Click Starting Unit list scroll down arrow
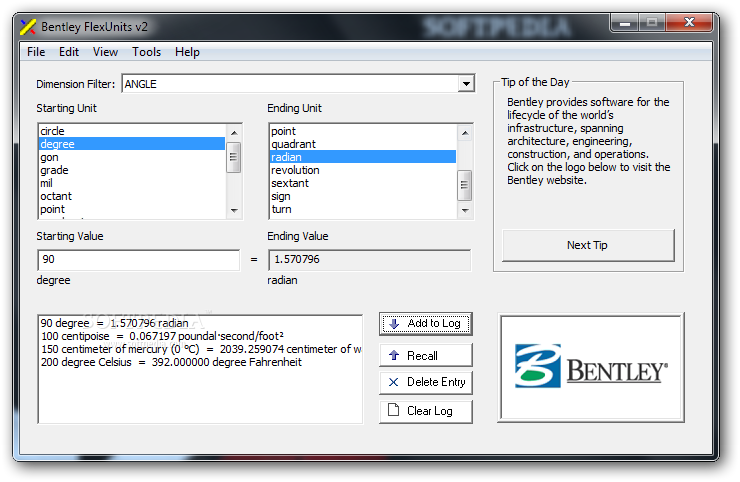The height and width of the screenshot is (482, 740). coord(234,211)
